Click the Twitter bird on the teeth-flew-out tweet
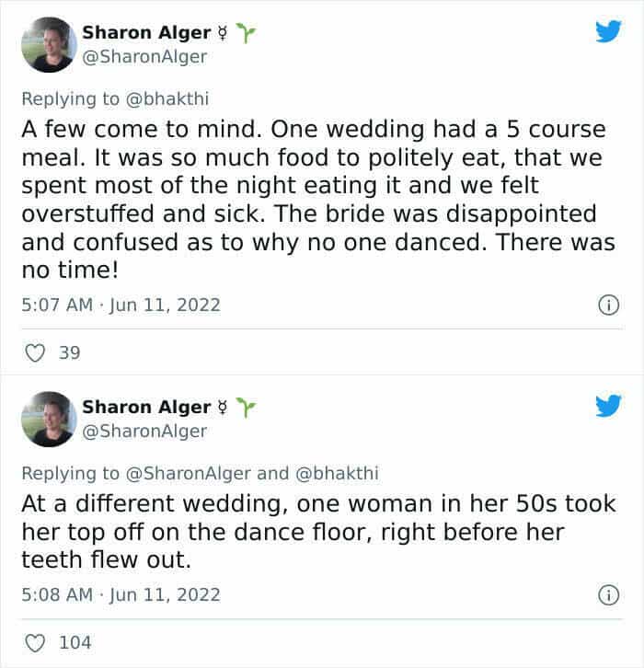 coord(608,406)
